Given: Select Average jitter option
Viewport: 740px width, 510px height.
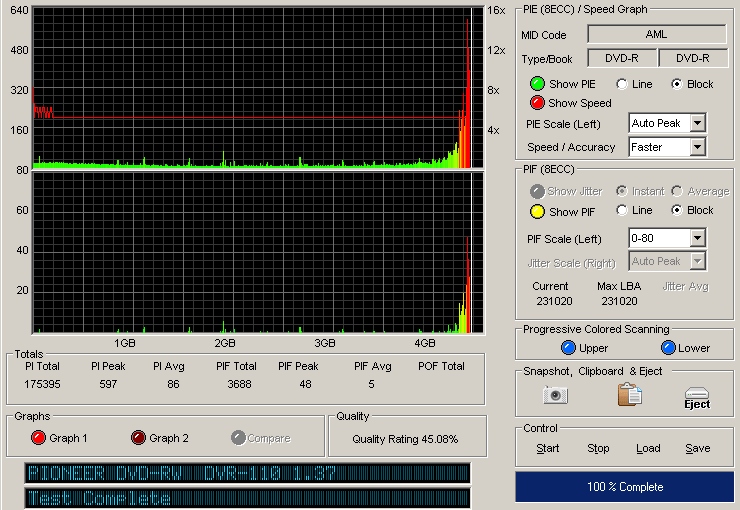Looking at the screenshot, I should [677, 191].
